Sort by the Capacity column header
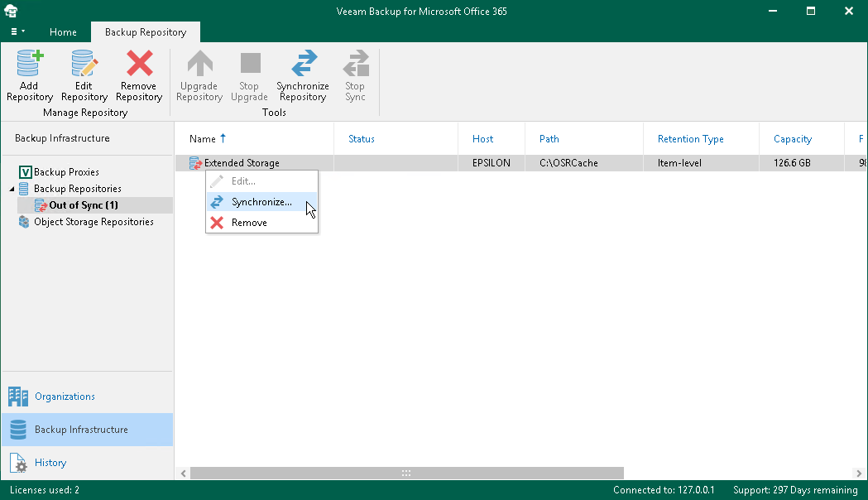The height and width of the screenshot is (500, 868). tap(793, 139)
